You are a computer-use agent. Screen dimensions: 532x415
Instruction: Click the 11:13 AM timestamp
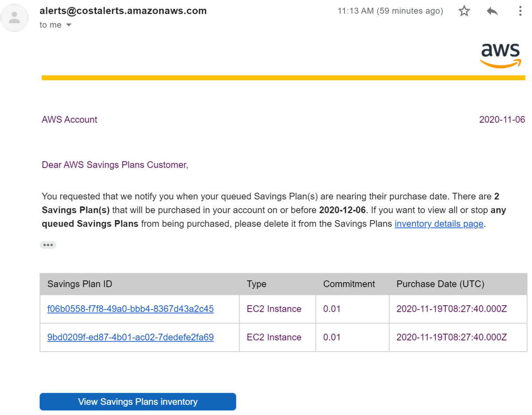[x=391, y=11]
